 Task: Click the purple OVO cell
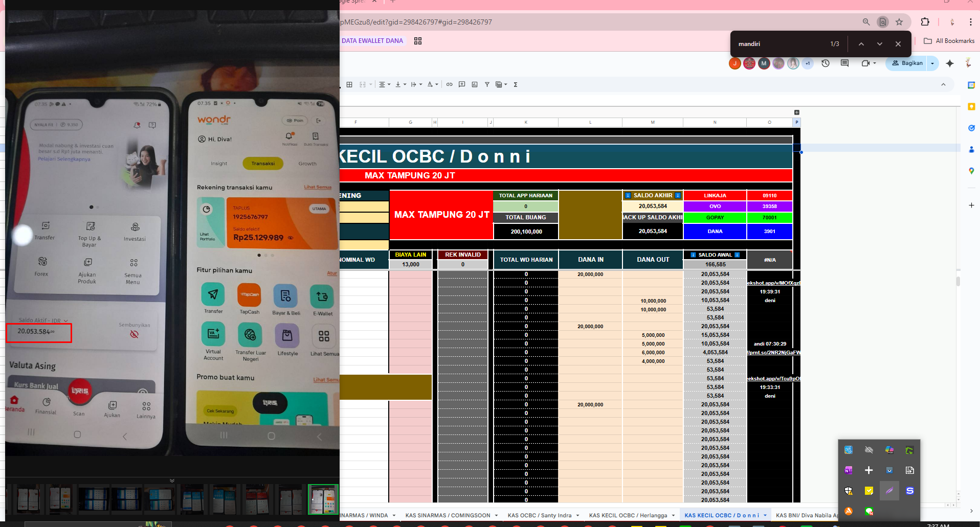point(715,207)
